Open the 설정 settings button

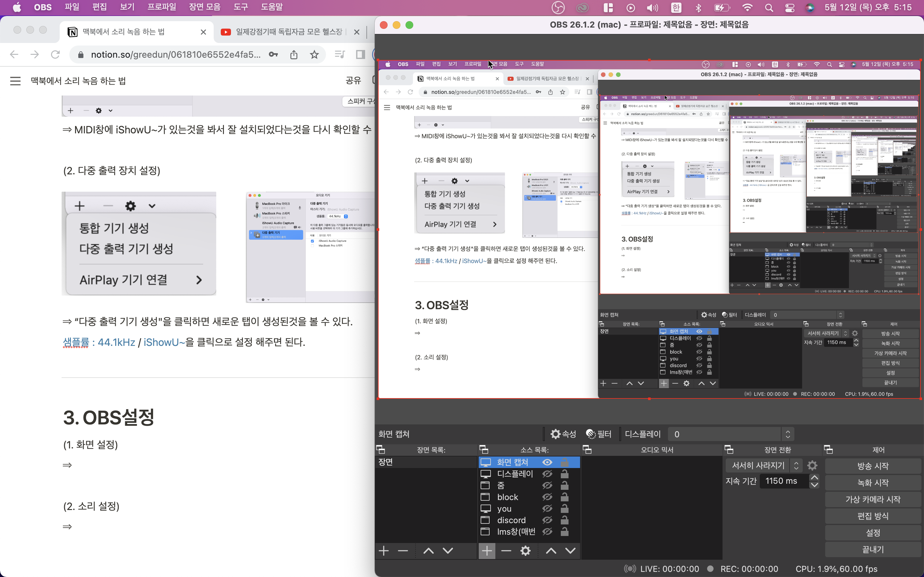point(872,533)
